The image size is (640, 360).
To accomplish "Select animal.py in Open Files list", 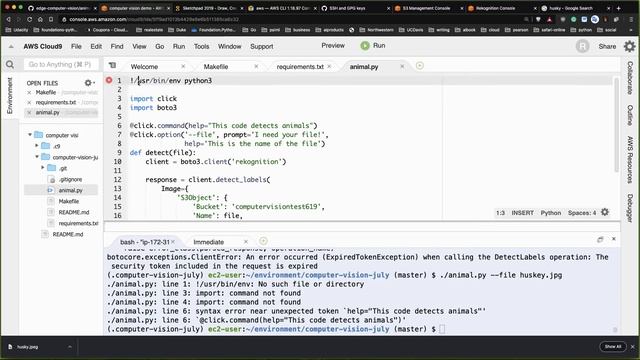I will (x=47, y=112).
